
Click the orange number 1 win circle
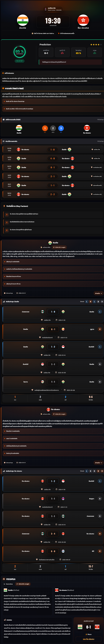[x=45, y=128]
